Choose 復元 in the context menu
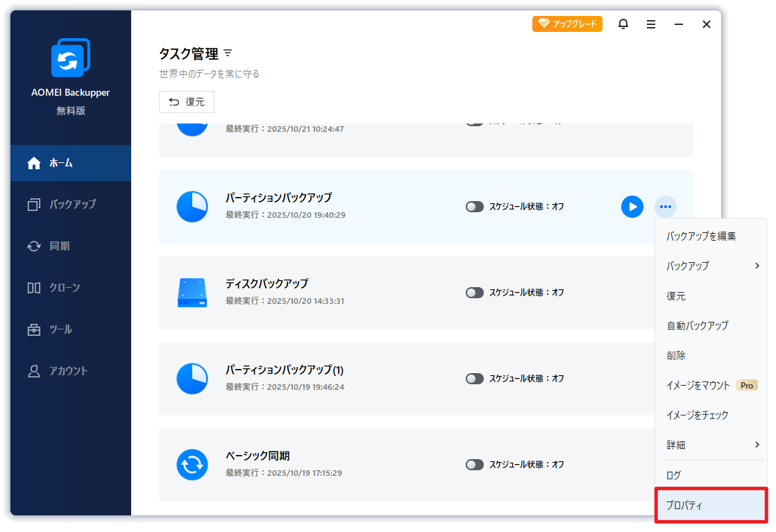This screenshot has height=532, width=776. pyautogui.click(x=711, y=296)
